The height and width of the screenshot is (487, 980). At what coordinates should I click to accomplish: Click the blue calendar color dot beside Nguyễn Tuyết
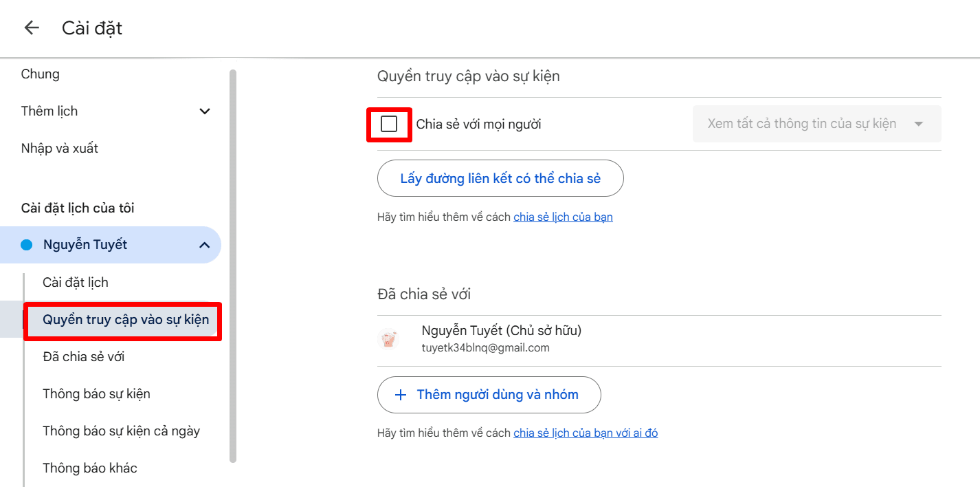[27, 245]
